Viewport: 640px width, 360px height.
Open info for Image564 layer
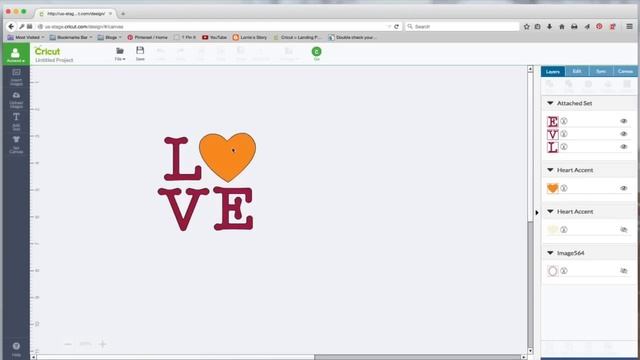pos(564,271)
